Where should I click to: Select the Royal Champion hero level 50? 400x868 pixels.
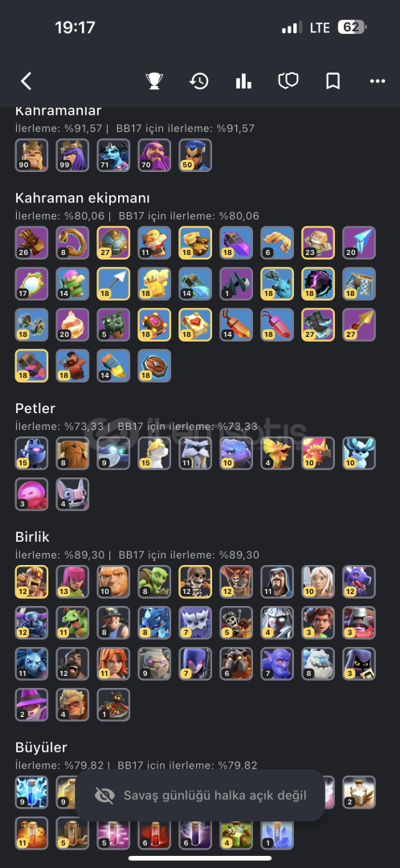click(195, 155)
